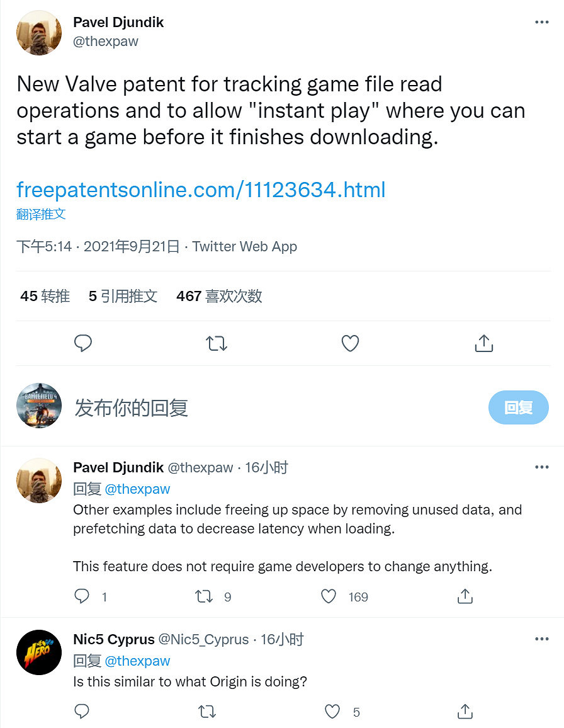Image resolution: width=564 pixels, height=728 pixels.
Task: Share the main tweet via the share icon
Action: tap(483, 343)
